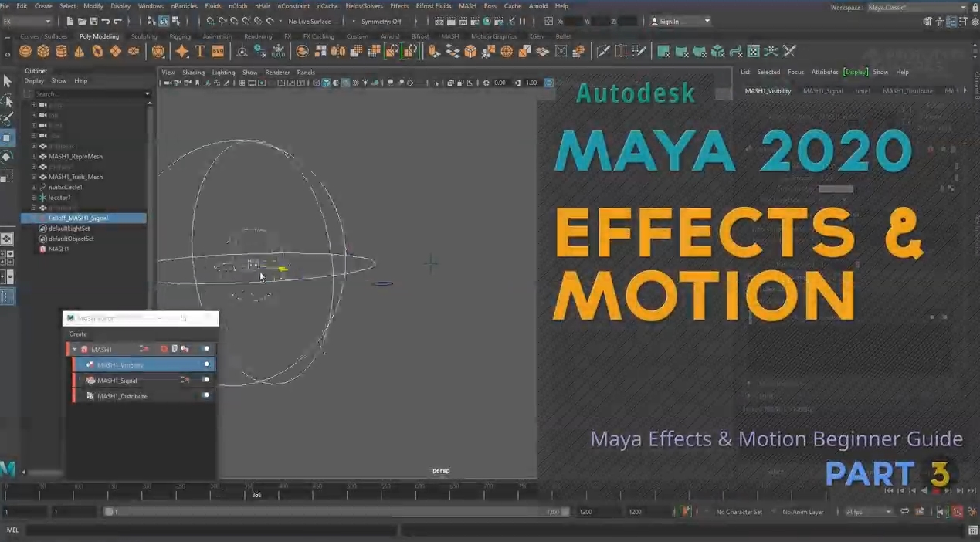The height and width of the screenshot is (542, 980).
Task: Select MASH1_ReproMesh in the Outliner
Action: click(75, 156)
